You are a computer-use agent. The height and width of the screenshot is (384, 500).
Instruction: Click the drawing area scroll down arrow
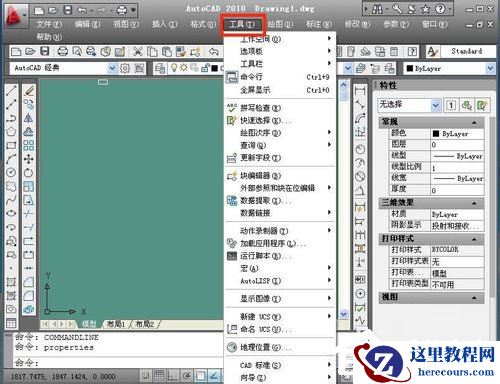[344, 314]
